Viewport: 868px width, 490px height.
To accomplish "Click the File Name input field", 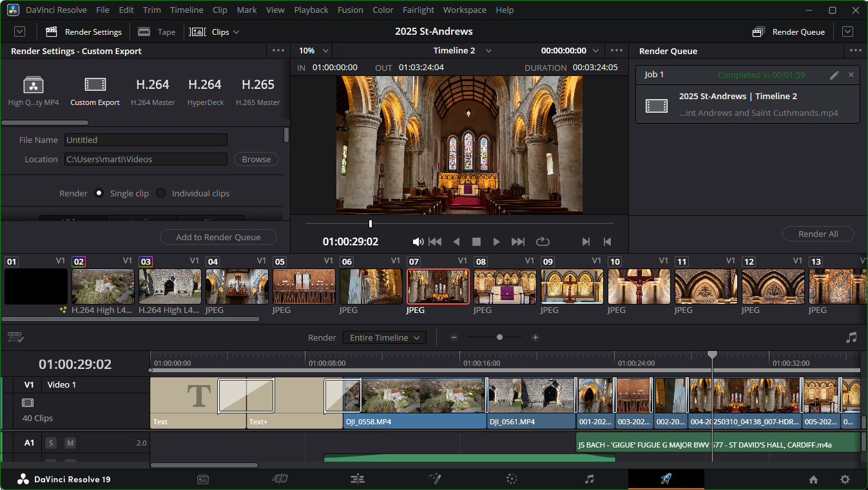I will tap(146, 140).
